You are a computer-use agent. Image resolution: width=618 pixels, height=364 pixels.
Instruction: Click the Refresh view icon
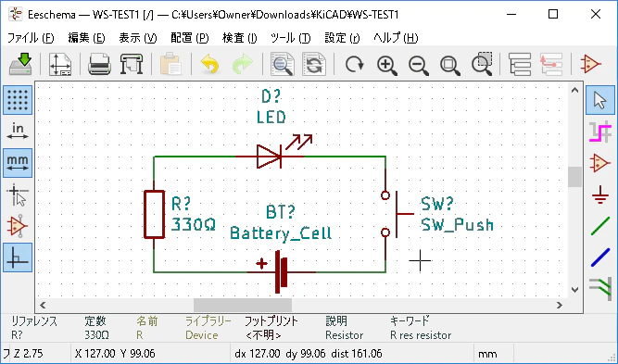(x=354, y=64)
